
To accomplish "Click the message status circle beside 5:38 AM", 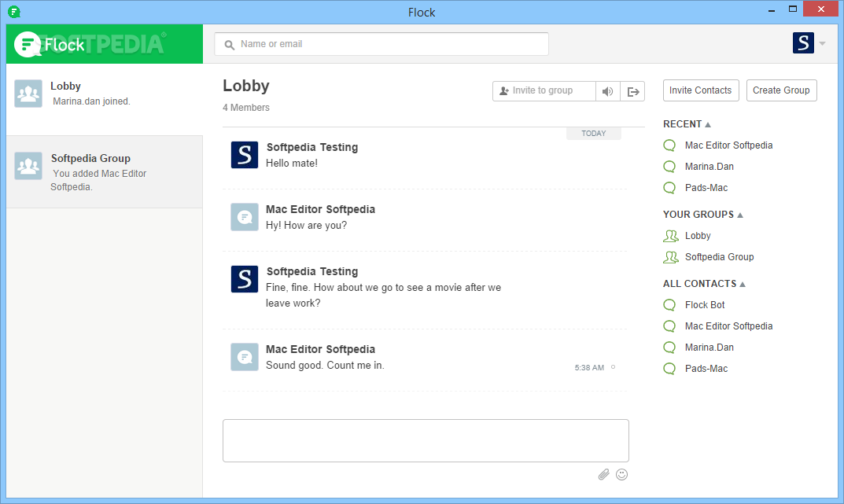I will [613, 367].
